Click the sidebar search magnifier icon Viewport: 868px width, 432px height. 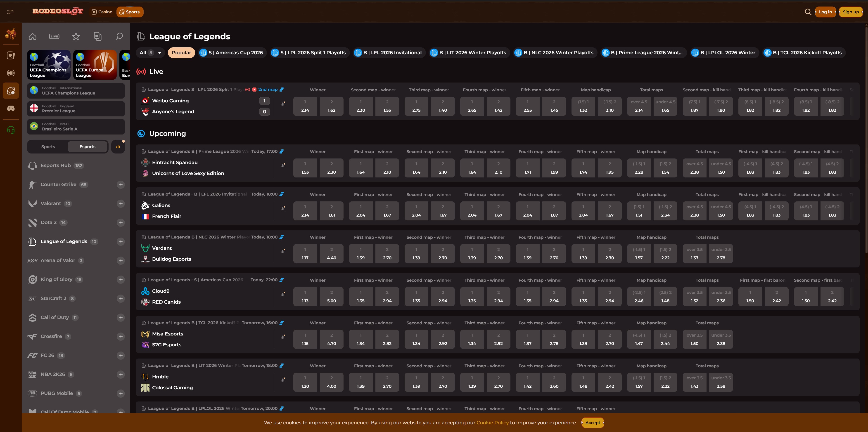click(x=119, y=36)
